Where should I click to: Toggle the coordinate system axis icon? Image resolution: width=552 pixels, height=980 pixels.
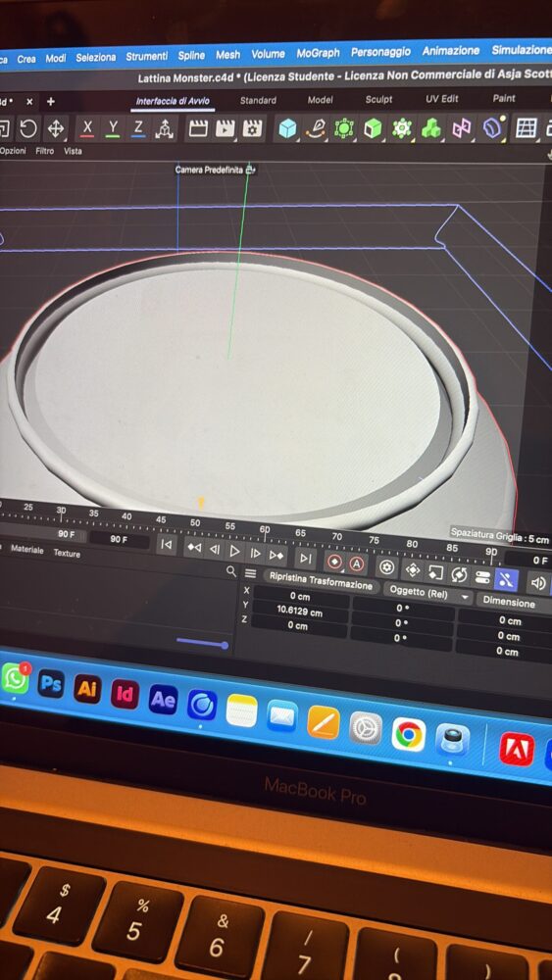pos(165,128)
